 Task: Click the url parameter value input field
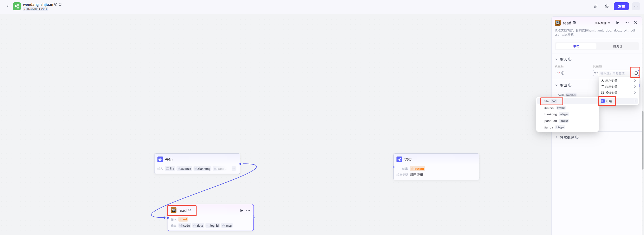pos(614,73)
